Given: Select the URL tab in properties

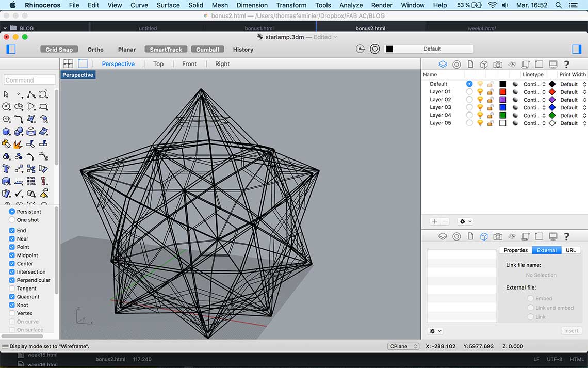Looking at the screenshot, I should (x=571, y=250).
